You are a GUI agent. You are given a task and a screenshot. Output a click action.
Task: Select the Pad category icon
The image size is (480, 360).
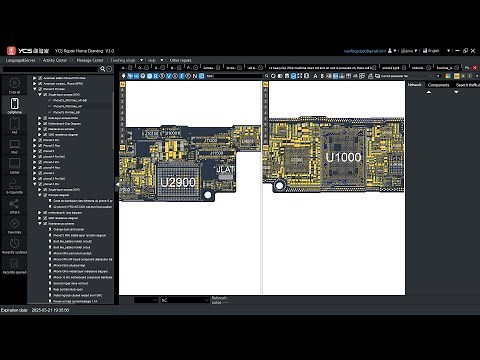coord(14,126)
